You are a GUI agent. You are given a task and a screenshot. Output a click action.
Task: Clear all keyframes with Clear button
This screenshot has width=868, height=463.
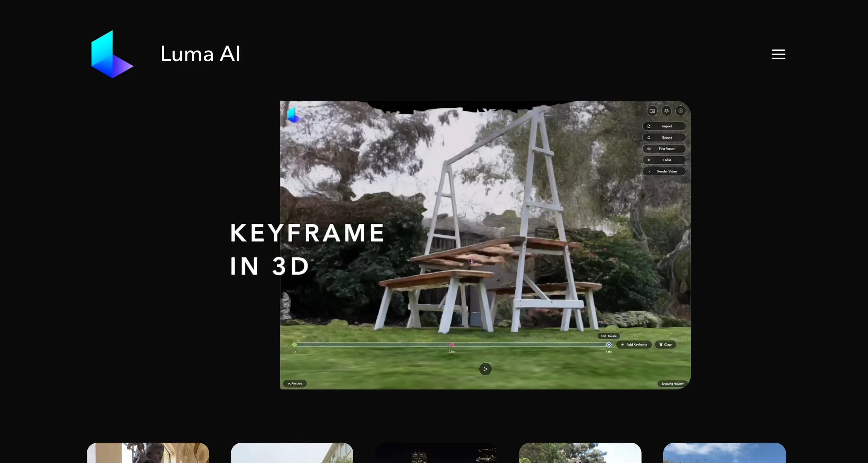(665, 345)
